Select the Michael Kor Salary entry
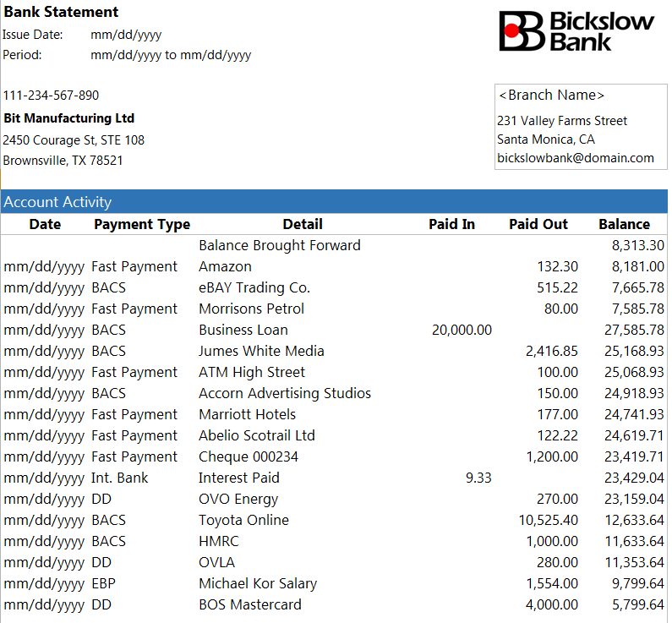This screenshot has width=672, height=623. 257,583
